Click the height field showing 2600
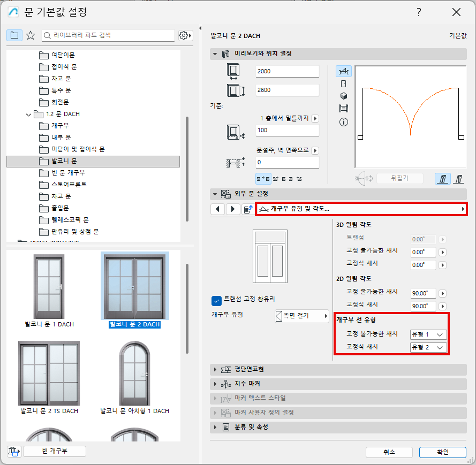The image size is (476, 465). [x=287, y=90]
